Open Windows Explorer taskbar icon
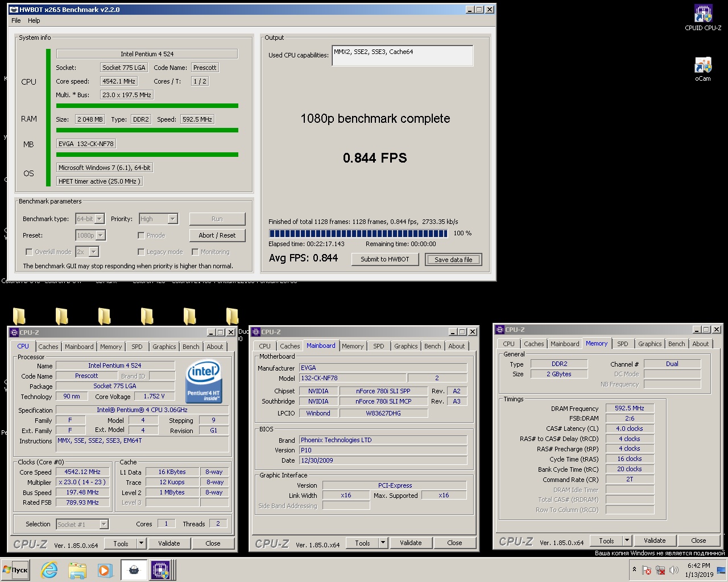The image size is (728, 582). [77, 570]
